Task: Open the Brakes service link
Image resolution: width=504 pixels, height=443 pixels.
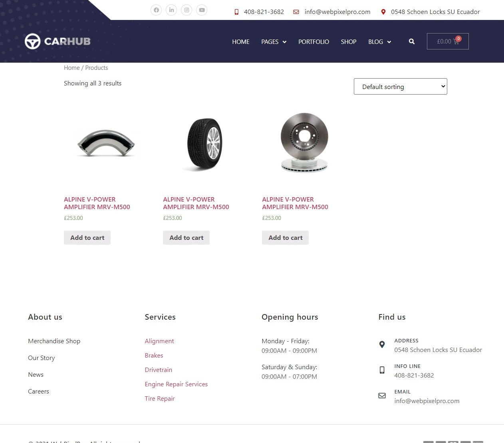Action: [x=154, y=355]
